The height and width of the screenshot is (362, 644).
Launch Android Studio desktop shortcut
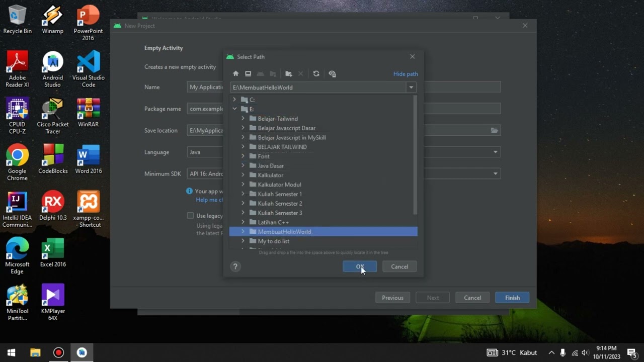(52, 69)
